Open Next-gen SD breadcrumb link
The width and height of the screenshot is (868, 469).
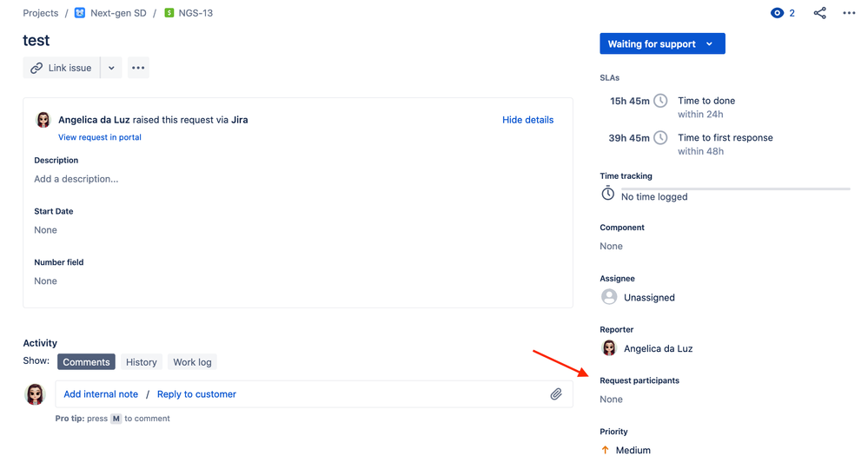point(118,13)
